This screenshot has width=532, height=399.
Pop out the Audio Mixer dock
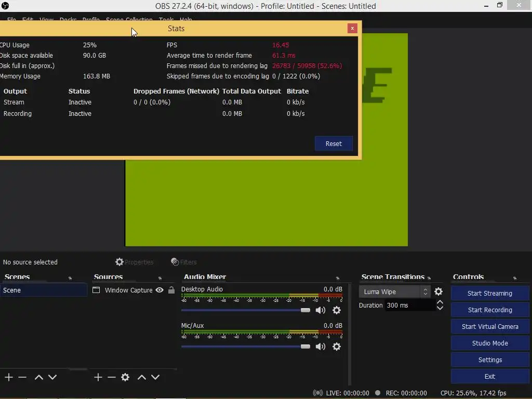338,278
